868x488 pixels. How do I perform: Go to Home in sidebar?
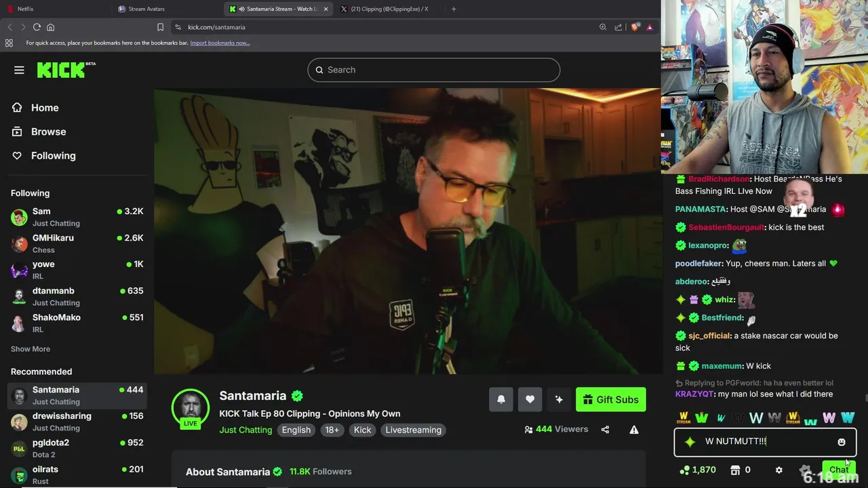(x=35, y=108)
